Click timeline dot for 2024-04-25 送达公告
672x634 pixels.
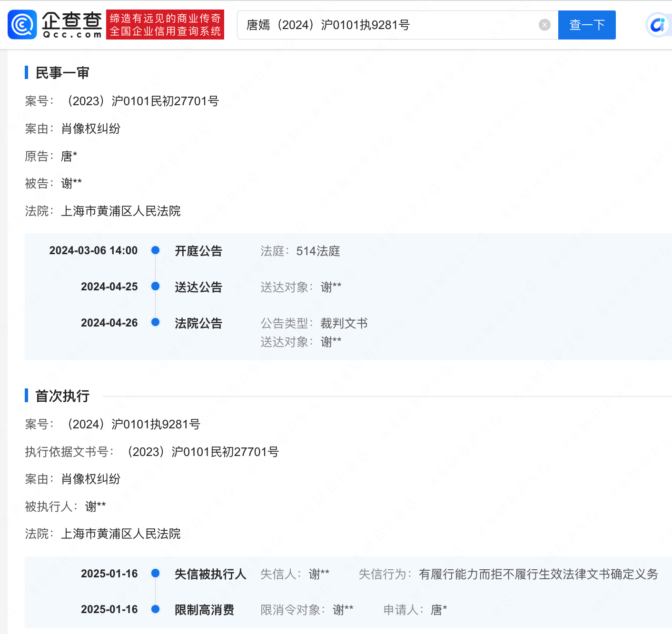coord(155,286)
